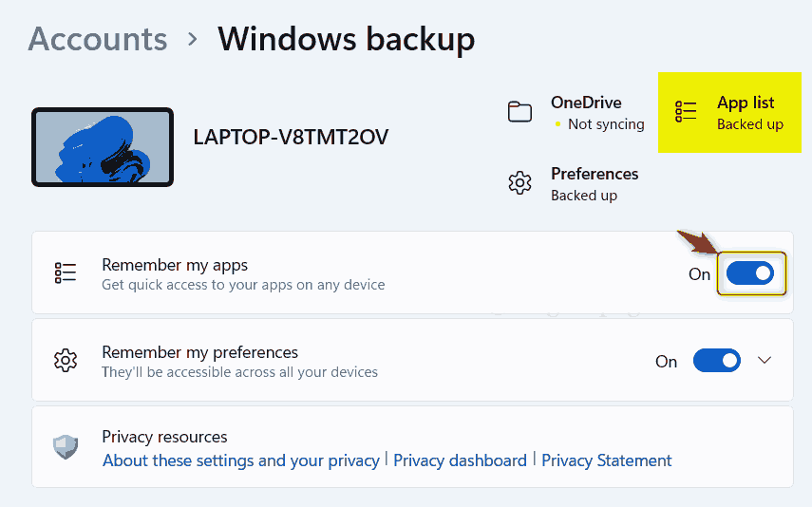Click the App list icon in header

click(x=686, y=112)
